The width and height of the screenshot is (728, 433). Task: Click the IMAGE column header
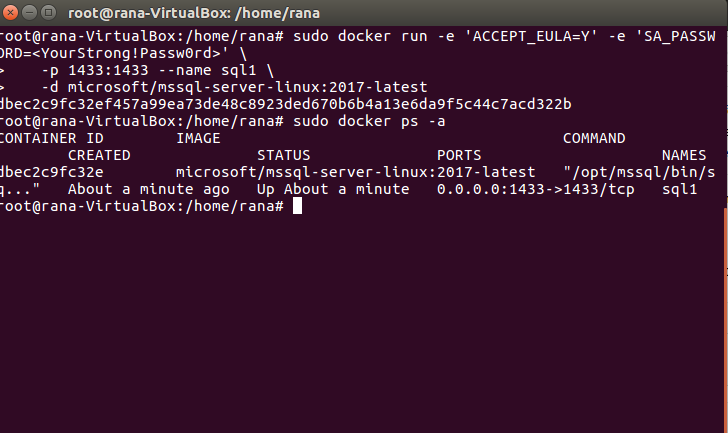point(198,138)
